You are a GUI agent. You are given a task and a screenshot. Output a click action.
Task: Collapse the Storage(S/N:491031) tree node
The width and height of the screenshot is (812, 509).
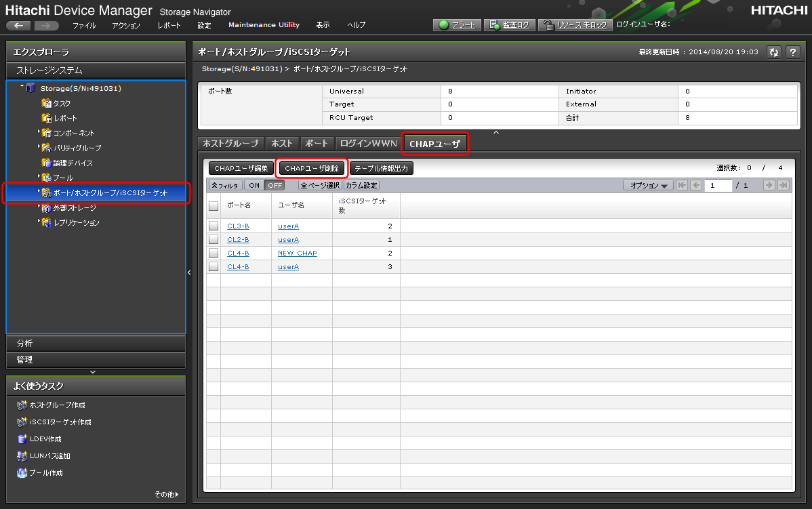tap(22, 86)
